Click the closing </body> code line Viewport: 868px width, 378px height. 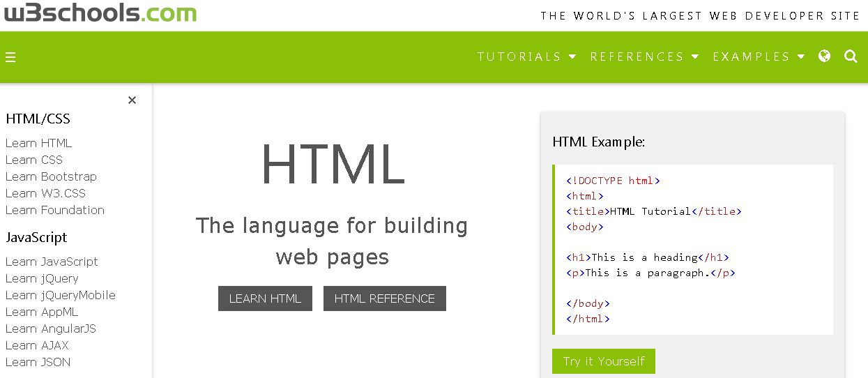click(x=588, y=303)
